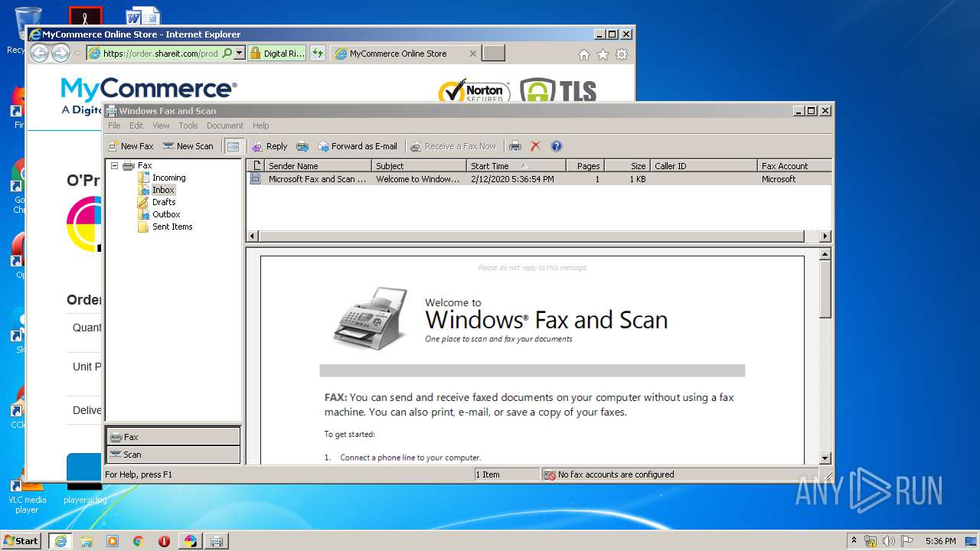Click the preview pane's up scroll arrow

[825, 254]
